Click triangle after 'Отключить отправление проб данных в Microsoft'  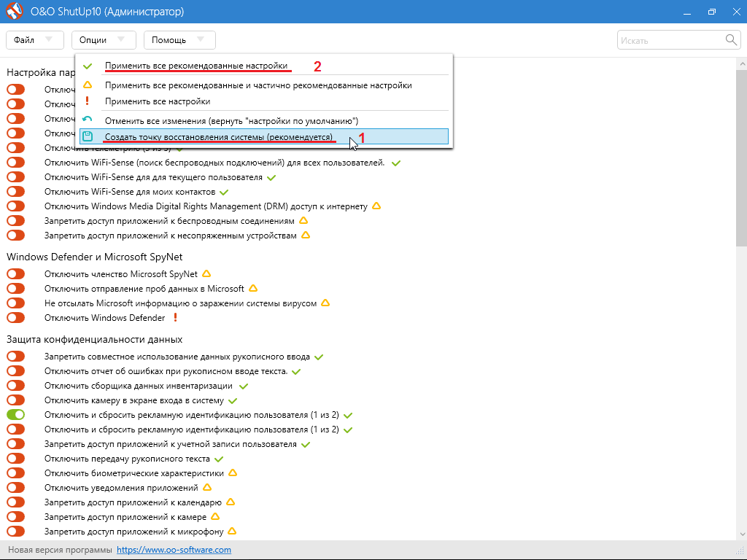[253, 289]
